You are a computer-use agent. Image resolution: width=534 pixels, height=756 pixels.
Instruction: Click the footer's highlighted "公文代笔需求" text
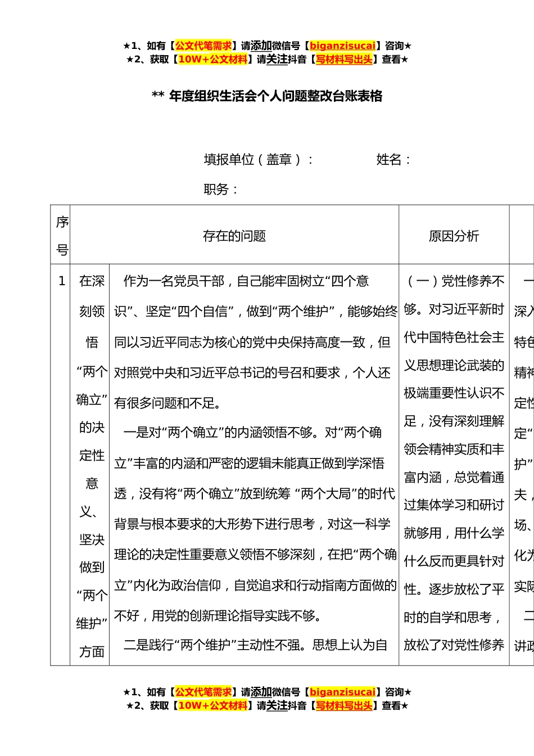[203, 692]
